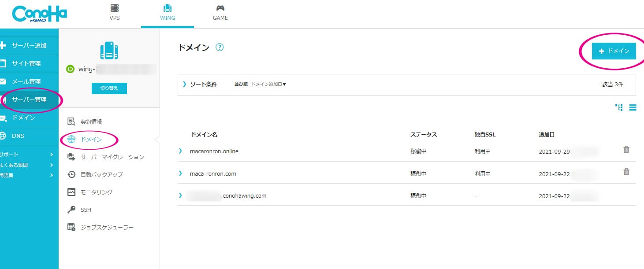Delete maca-ronron.com with trash icon
The height and width of the screenshot is (269, 644).
(x=626, y=172)
